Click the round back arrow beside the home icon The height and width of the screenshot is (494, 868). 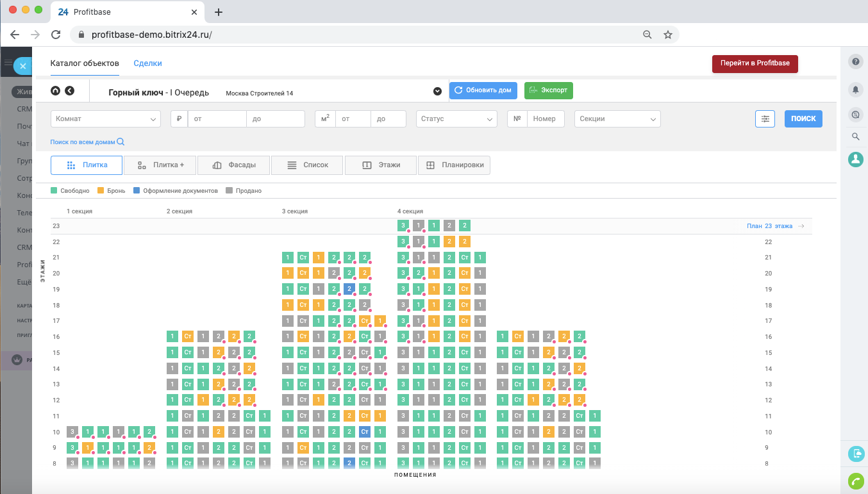point(69,91)
